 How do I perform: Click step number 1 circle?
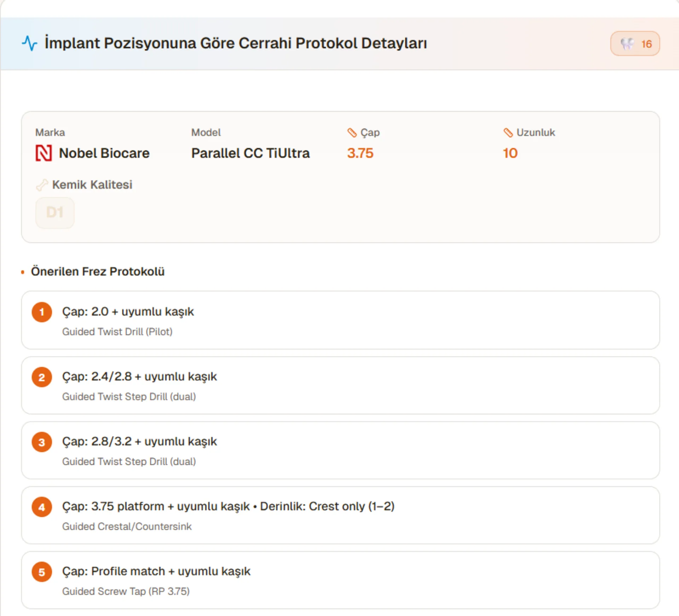(x=42, y=312)
